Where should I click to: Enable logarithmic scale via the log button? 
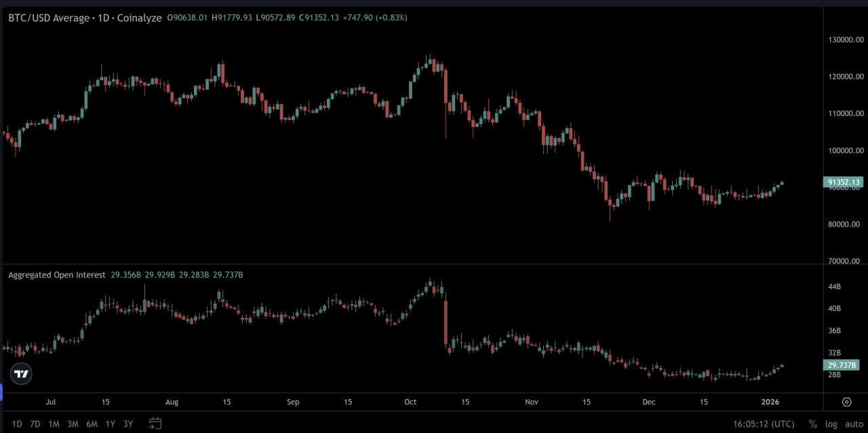point(831,423)
